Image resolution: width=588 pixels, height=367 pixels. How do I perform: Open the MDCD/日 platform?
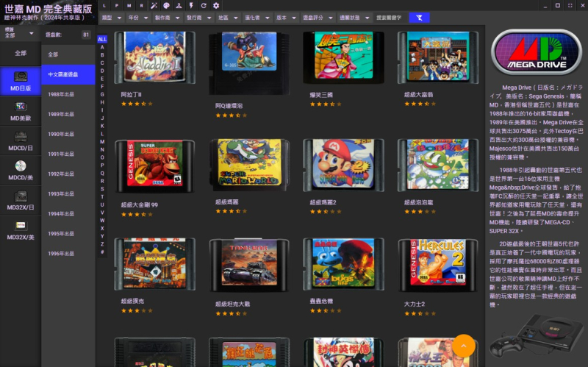[x=21, y=140]
